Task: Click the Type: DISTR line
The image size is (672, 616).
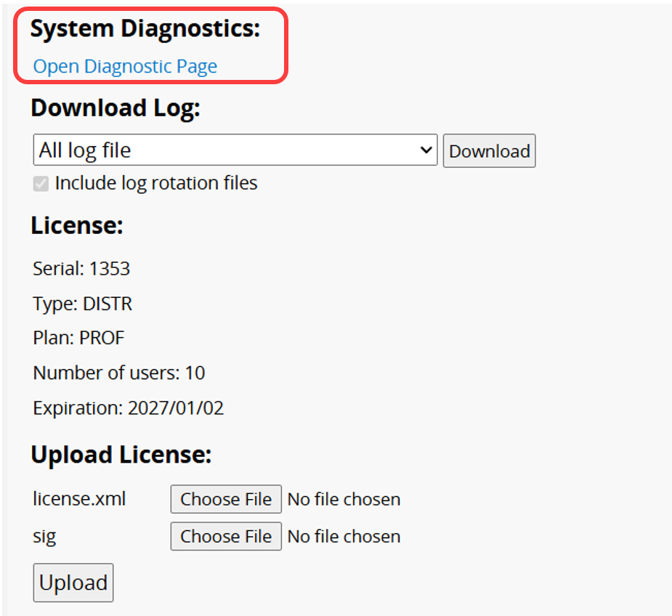Action: [x=83, y=304]
